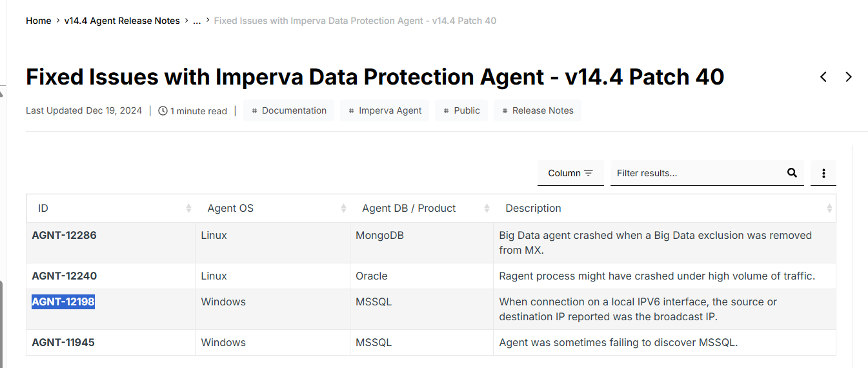Sort by Description column arrows

(829, 208)
